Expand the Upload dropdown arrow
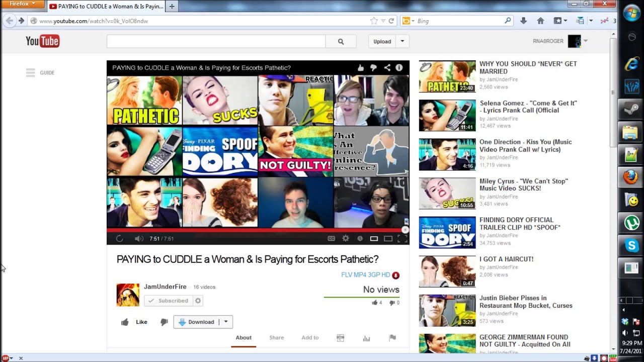The image size is (644, 362). click(402, 42)
